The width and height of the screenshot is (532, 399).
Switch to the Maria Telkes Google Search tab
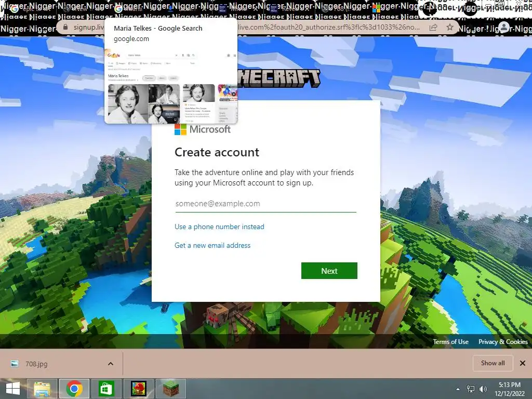tap(132, 8)
